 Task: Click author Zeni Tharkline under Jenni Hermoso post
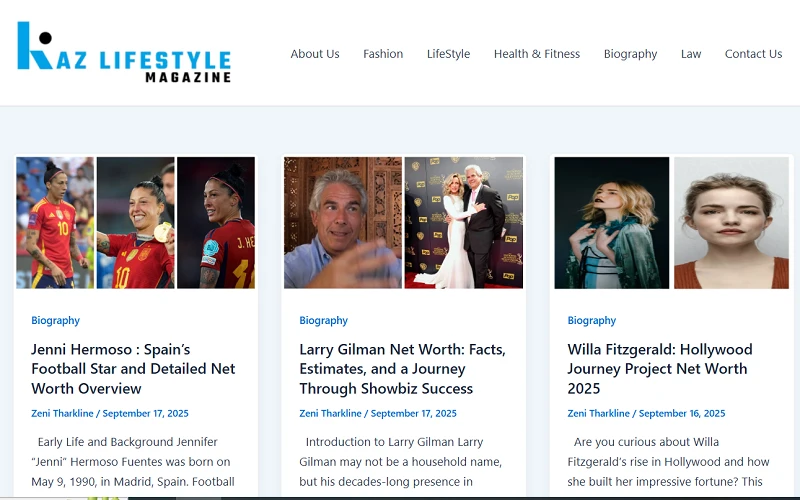coord(62,413)
